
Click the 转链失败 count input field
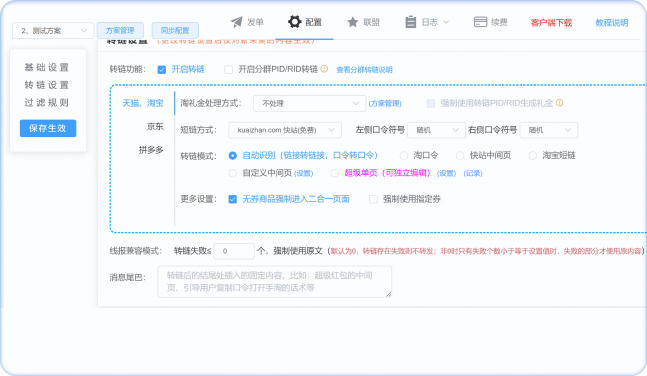pos(234,251)
